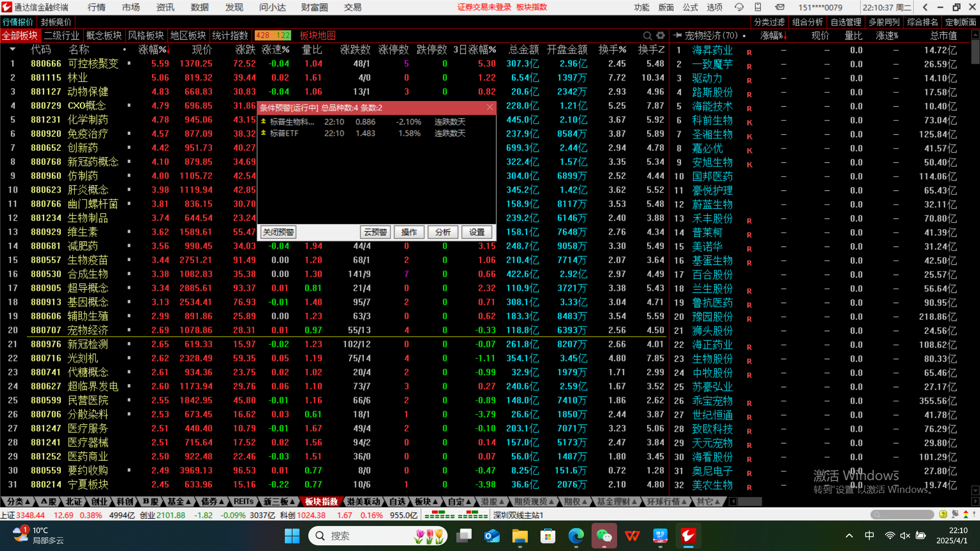Toggle the pin icon beside 宠物经济
The height and width of the screenshot is (551, 980).
tap(678, 36)
